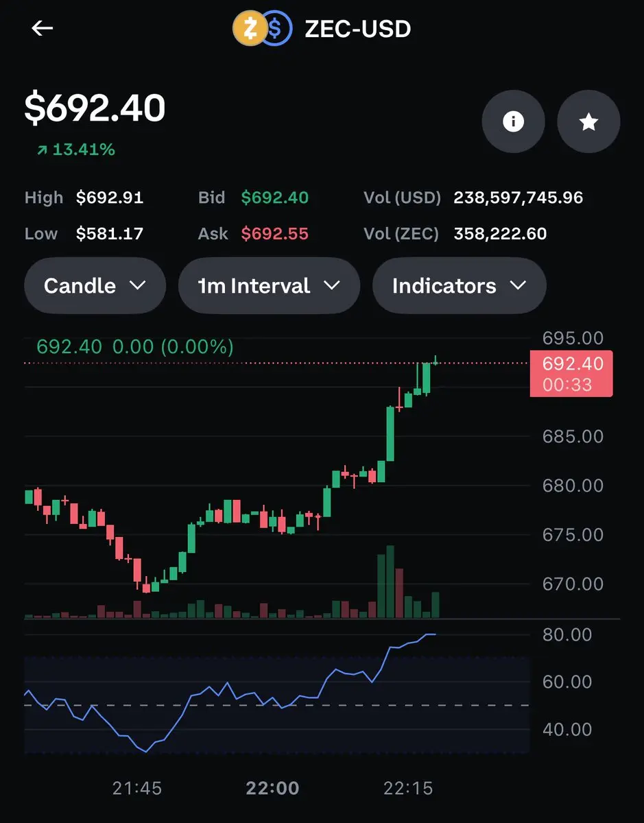
Task: Tap the RSI 40.00 axis label
Action: tap(567, 729)
